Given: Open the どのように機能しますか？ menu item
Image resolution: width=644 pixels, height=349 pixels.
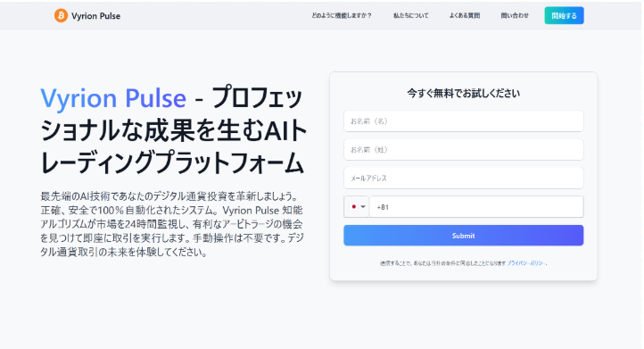Looking at the screenshot, I should coord(342,16).
